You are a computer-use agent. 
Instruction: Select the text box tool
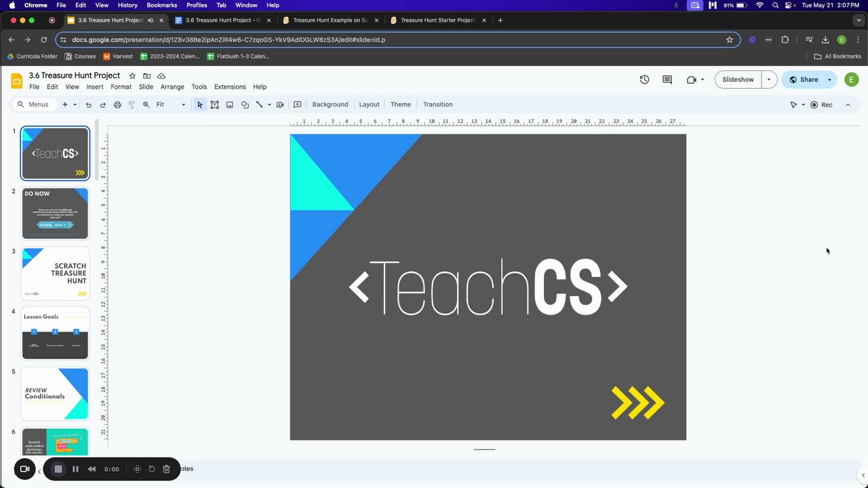click(x=214, y=104)
